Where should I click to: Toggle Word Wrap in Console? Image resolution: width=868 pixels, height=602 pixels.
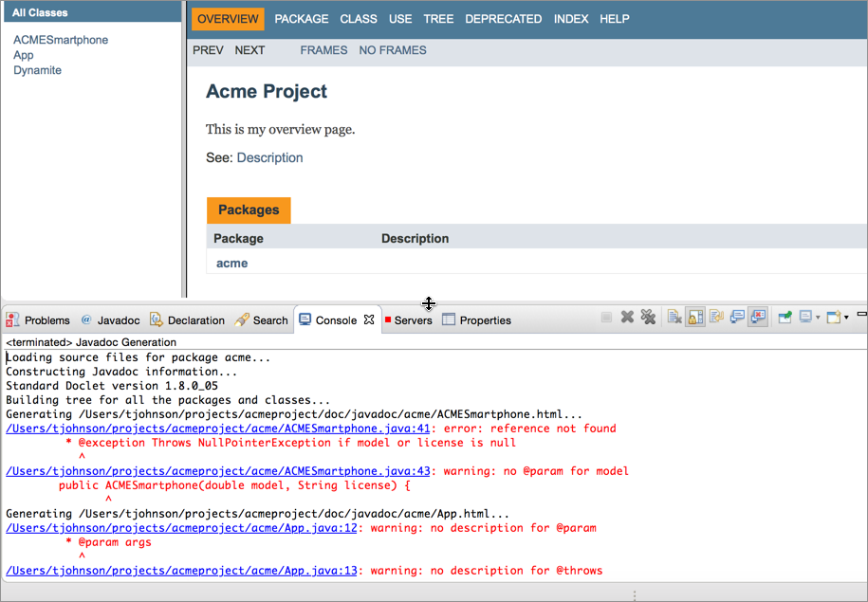pyautogui.click(x=716, y=318)
